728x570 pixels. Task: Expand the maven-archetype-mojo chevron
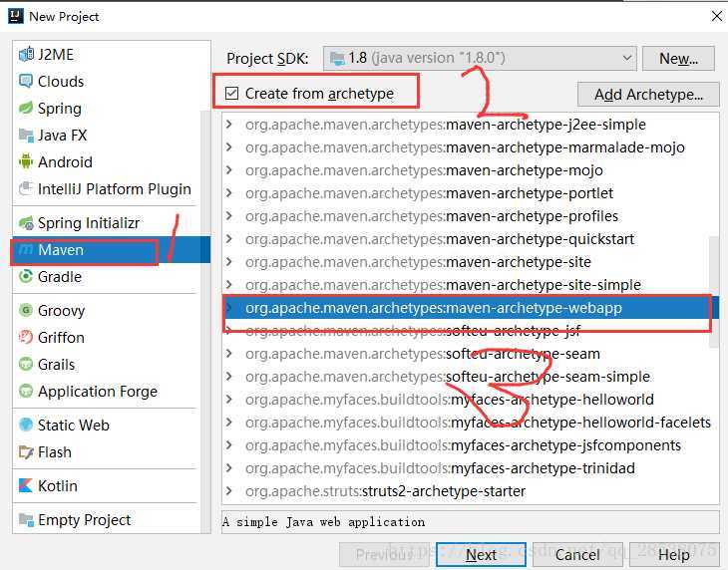(229, 170)
